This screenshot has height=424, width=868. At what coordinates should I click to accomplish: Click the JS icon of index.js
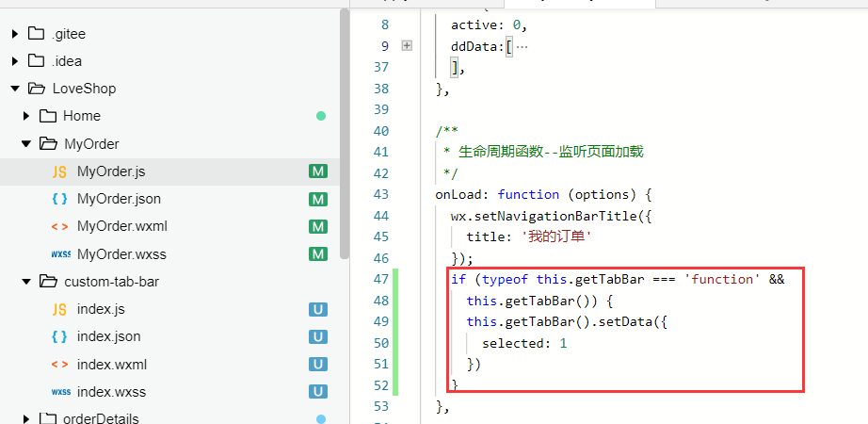[59, 310]
